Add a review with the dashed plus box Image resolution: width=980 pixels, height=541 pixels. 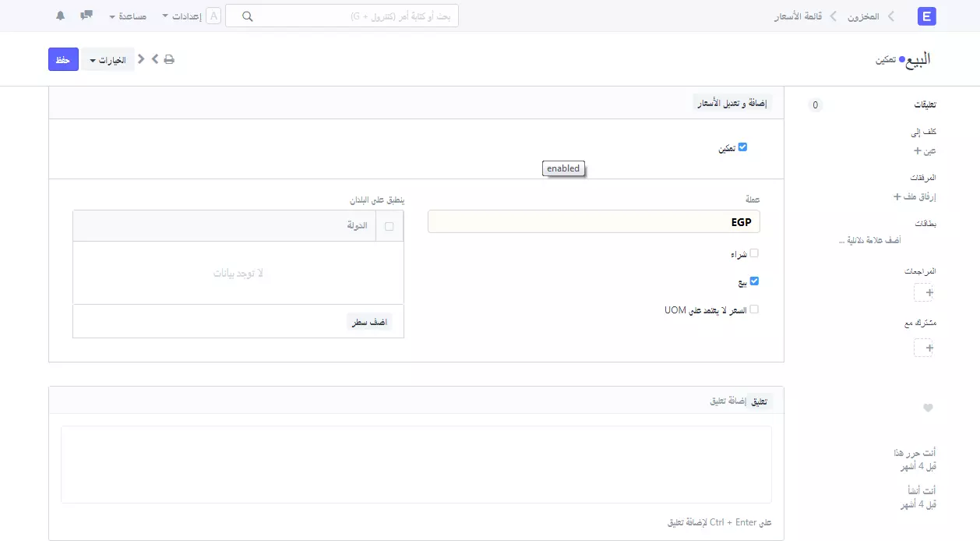(x=923, y=292)
